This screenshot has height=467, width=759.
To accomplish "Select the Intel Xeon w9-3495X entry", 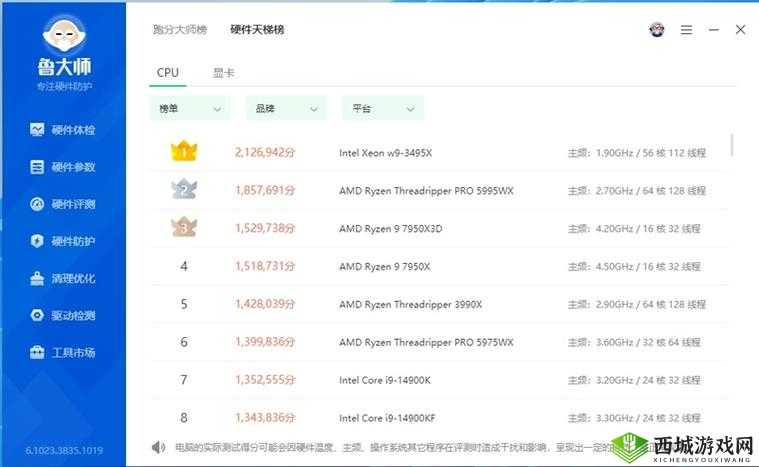I will point(386,153).
